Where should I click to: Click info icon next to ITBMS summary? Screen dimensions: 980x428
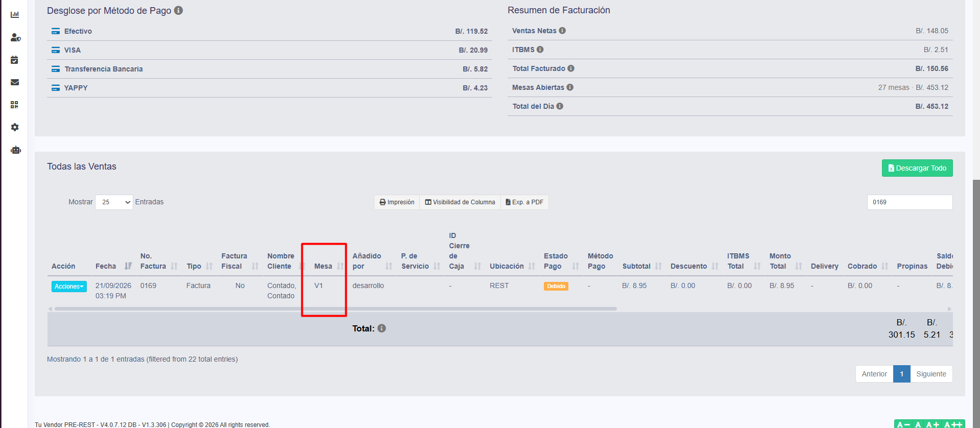click(x=540, y=50)
